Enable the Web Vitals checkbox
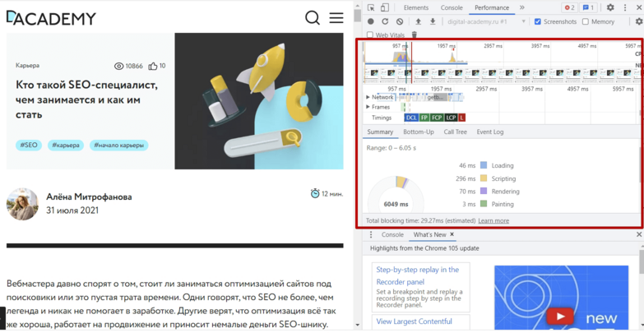The width and height of the screenshot is (644, 333). click(369, 35)
